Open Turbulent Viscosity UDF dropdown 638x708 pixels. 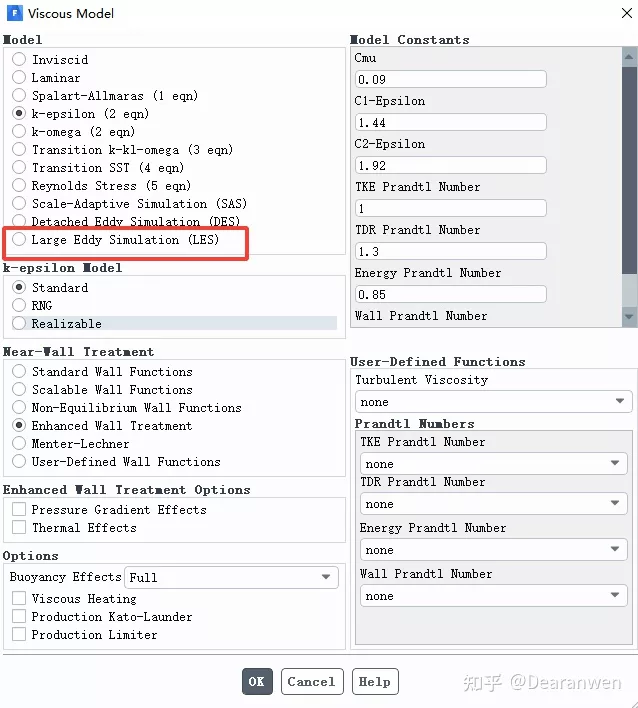coord(494,401)
